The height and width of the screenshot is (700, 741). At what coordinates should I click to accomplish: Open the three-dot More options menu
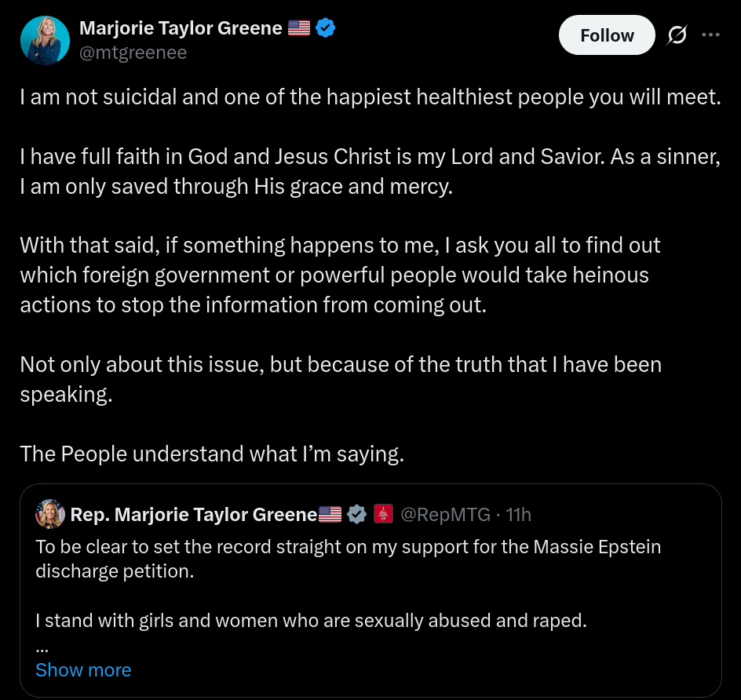[710, 35]
